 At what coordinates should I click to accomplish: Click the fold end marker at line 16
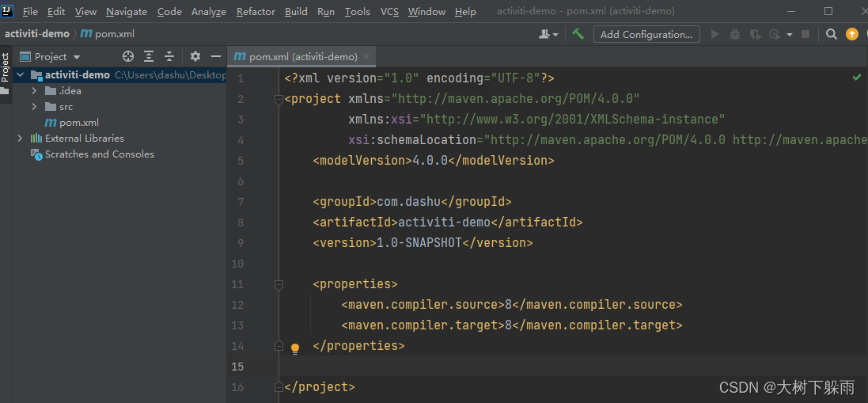279,387
